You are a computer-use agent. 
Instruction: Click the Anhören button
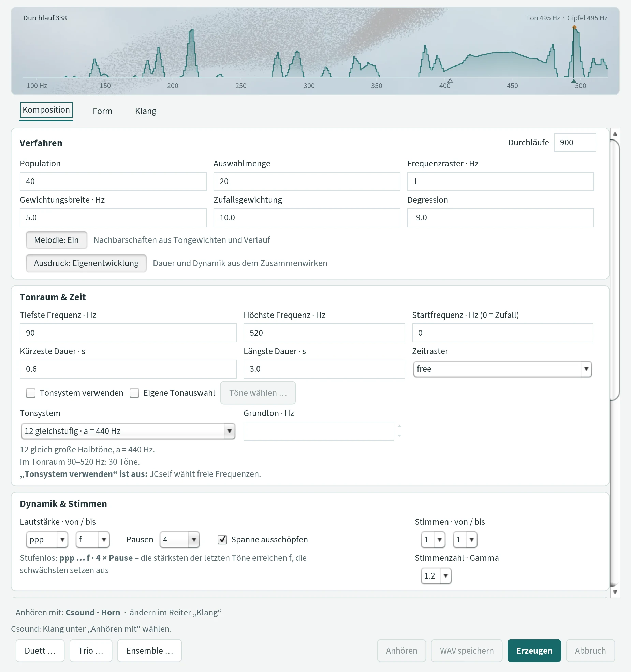click(401, 651)
